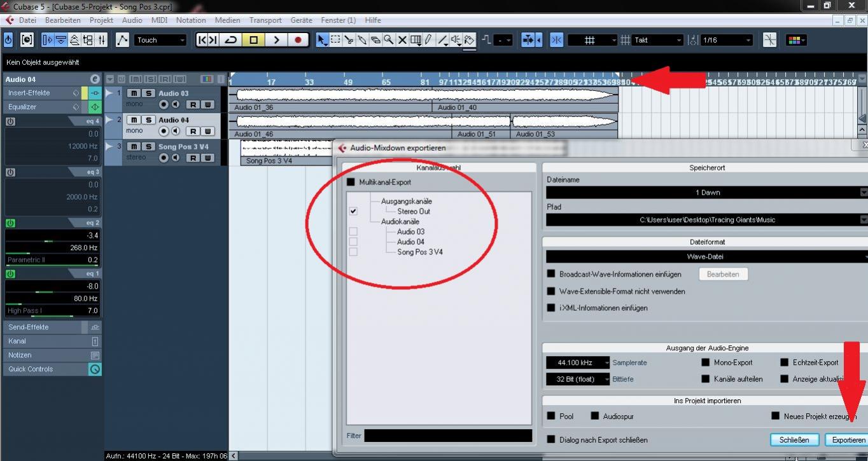Image resolution: width=868 pixels, height=461 pixels.
Task: Select the Time Warp tool
Action: [416, 40]
